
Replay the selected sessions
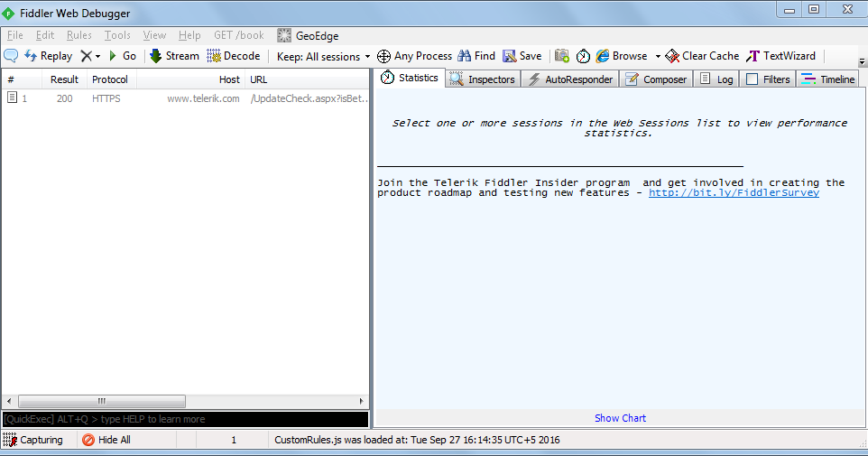coord(48,56)
